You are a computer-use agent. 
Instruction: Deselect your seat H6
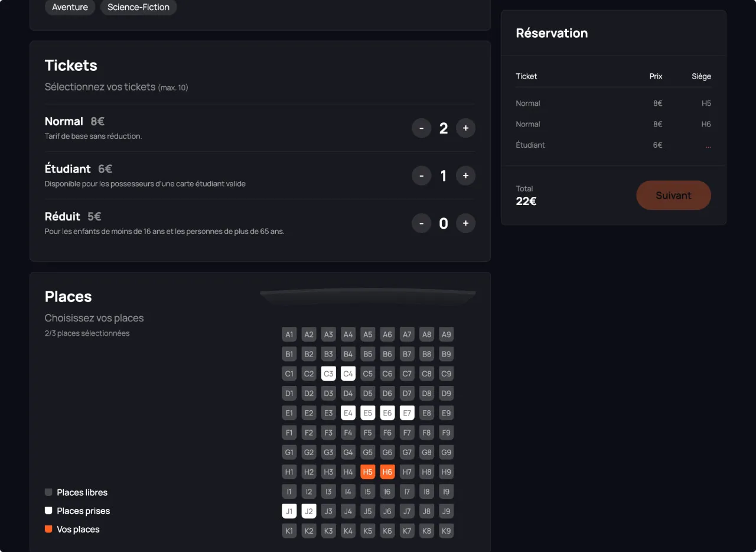(x=387, y=472)
